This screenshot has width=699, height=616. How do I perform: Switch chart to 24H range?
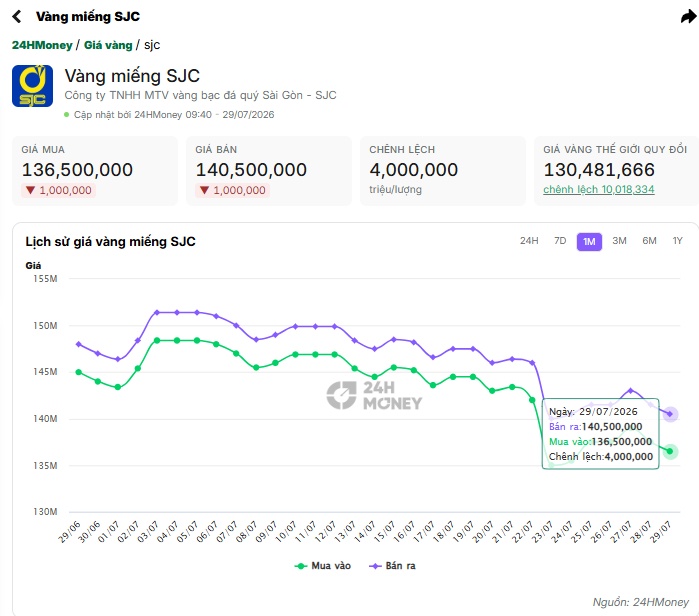[x=529, y=241]
